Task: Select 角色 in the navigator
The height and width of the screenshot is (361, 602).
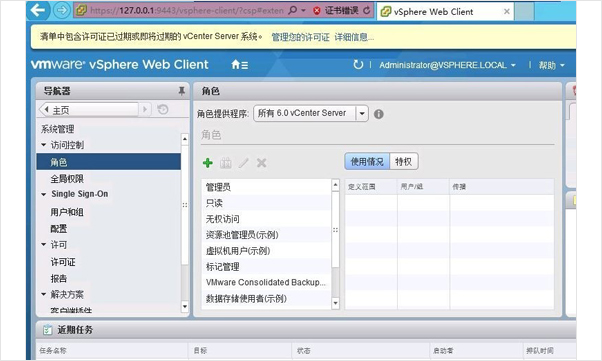Action: point(109,162)
